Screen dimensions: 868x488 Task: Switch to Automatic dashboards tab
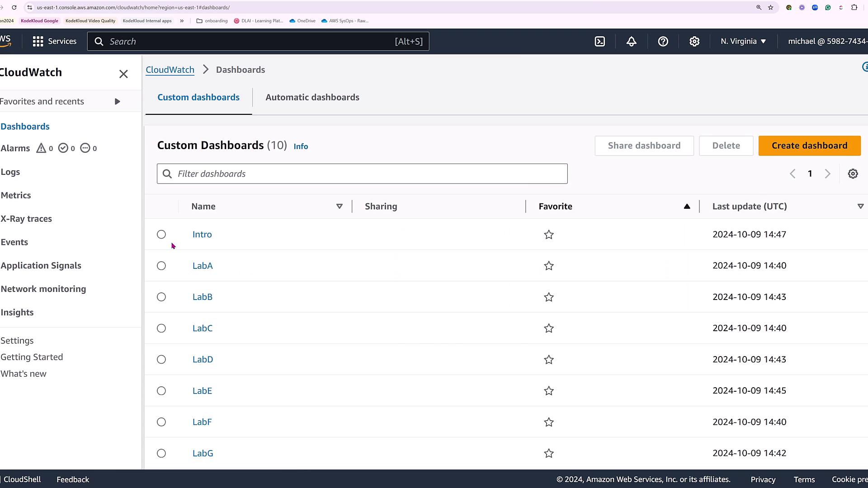[x=312, y=98]
